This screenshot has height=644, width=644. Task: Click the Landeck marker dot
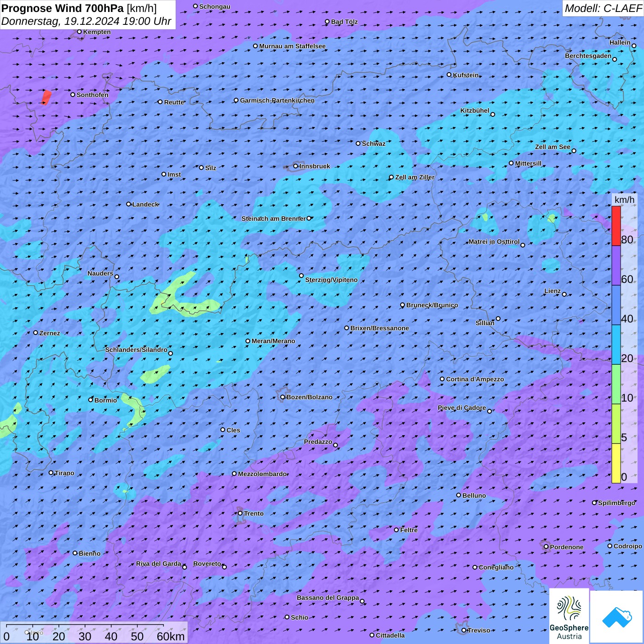point(129,204)
